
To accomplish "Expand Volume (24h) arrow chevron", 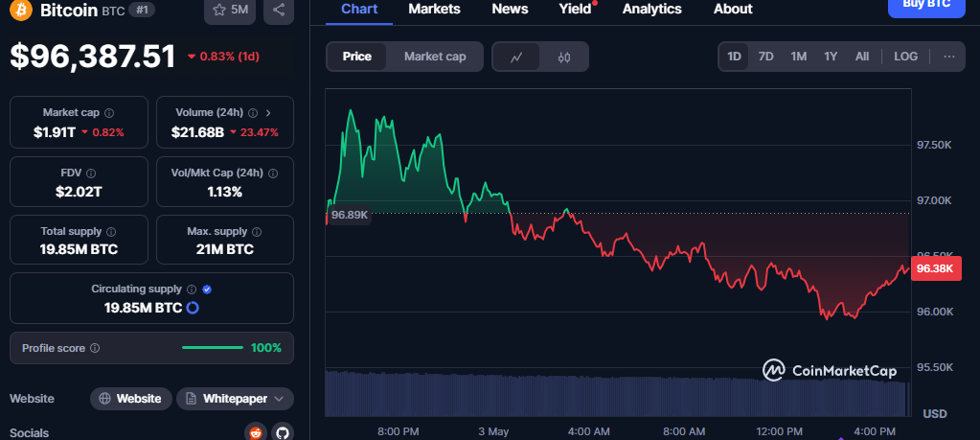I will [268, 113].
